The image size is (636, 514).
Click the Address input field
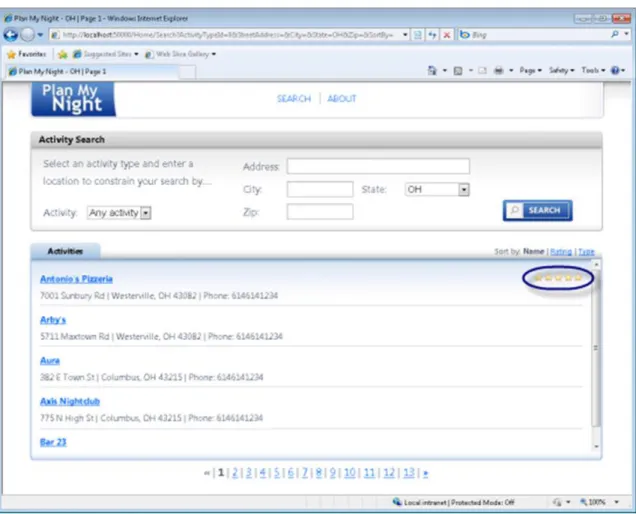(378, 166)
